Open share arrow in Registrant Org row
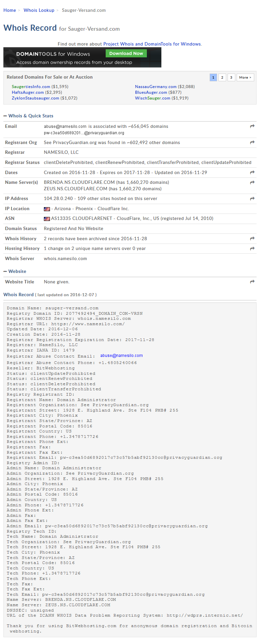Screen dimensions: 264x644 (x=252, y=142)
